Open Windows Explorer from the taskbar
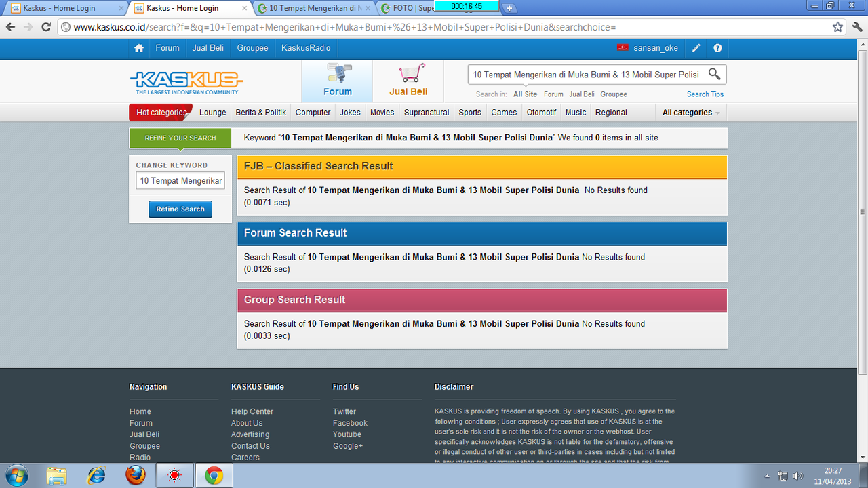868x488 pixels. (x=57, y=476)
